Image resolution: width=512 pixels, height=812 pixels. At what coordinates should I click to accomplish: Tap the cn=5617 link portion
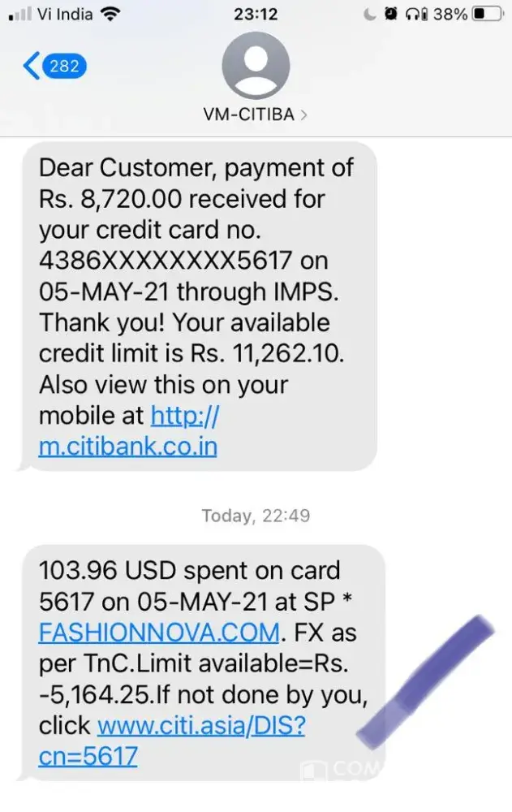pyautogui.click(x=88, y=757)
